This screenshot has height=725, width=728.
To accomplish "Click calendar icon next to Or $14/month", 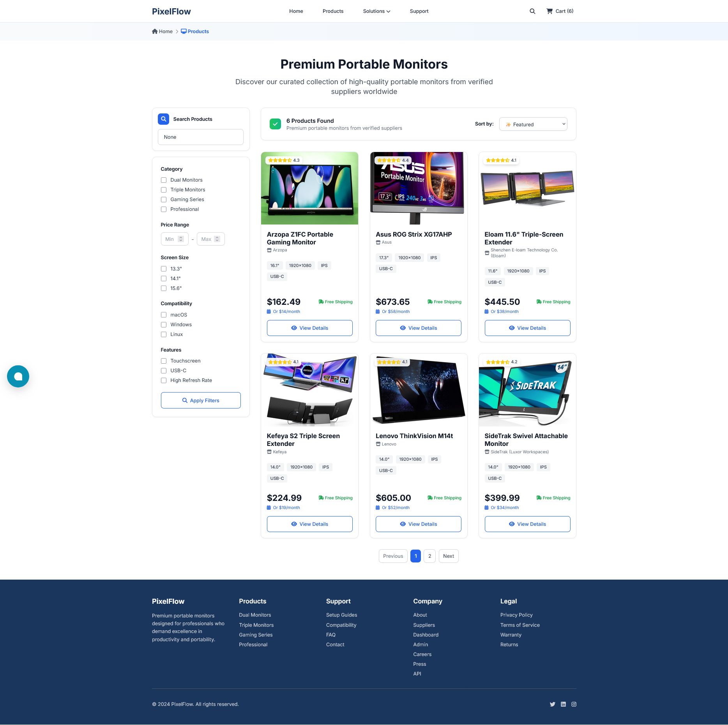I will click(x=269, y=312).
